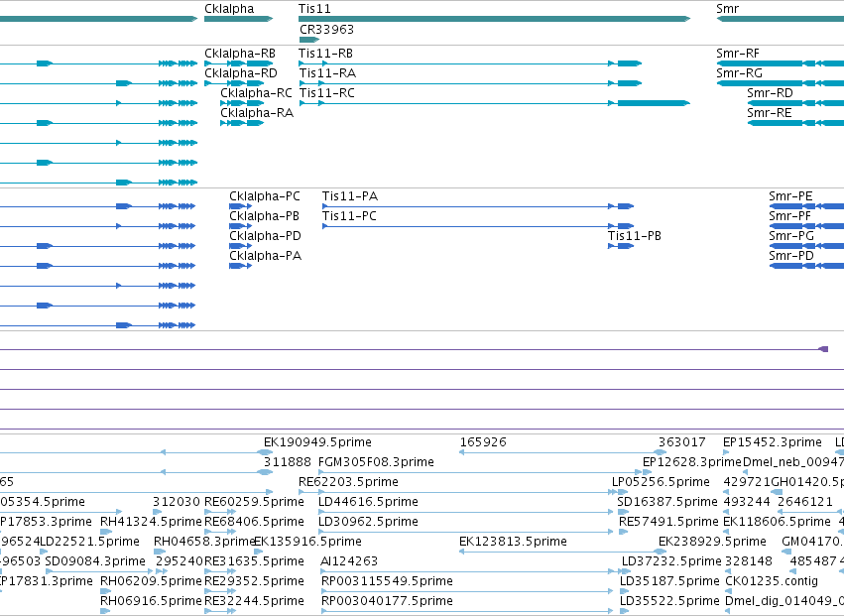The image size is (844, 616).
Task: Select transcript CkIalpha-RD
Action: pos(241,73)
